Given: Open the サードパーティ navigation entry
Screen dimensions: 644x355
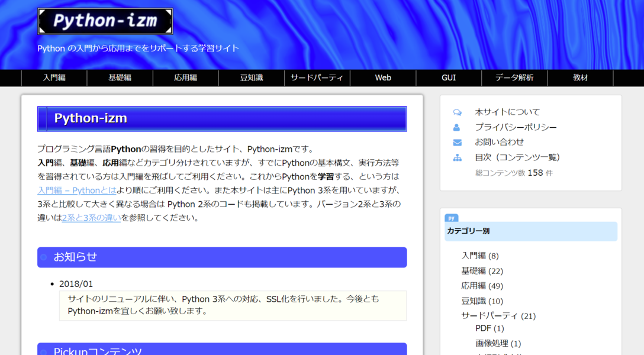Looking at the screenshot, I should tap(317, 78).
